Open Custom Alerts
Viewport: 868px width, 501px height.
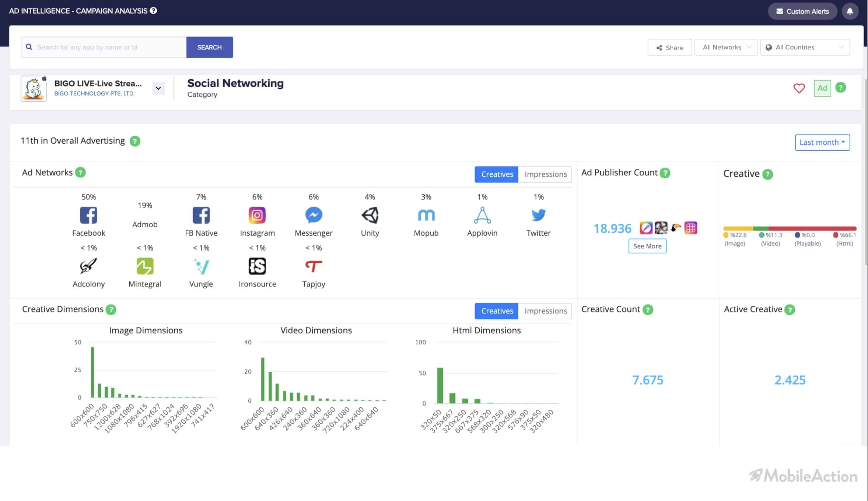tap(802, 11)
